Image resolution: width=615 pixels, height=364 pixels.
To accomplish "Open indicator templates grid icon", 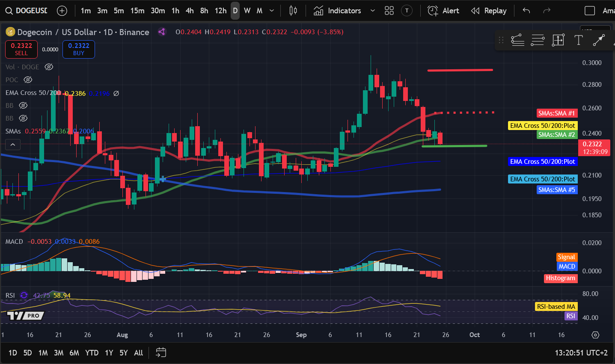I will tap(389, 11).
